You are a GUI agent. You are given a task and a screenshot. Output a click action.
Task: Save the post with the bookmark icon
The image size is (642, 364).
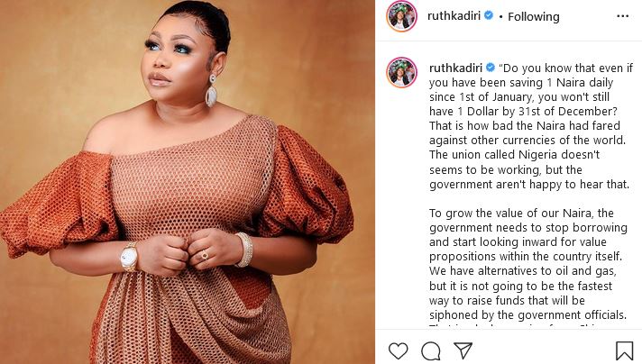(624, 350)
